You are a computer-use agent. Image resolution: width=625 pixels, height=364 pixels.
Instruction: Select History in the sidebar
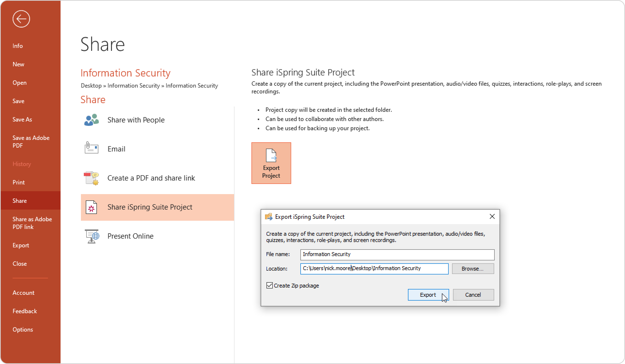(x=31, y=164)
